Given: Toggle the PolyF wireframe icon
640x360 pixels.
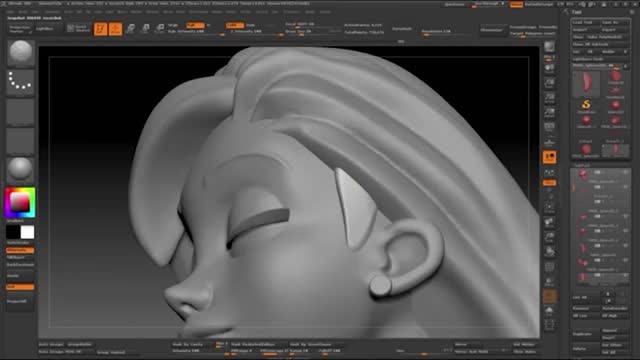Looking at the screenshot, I should tap(549, 268).
